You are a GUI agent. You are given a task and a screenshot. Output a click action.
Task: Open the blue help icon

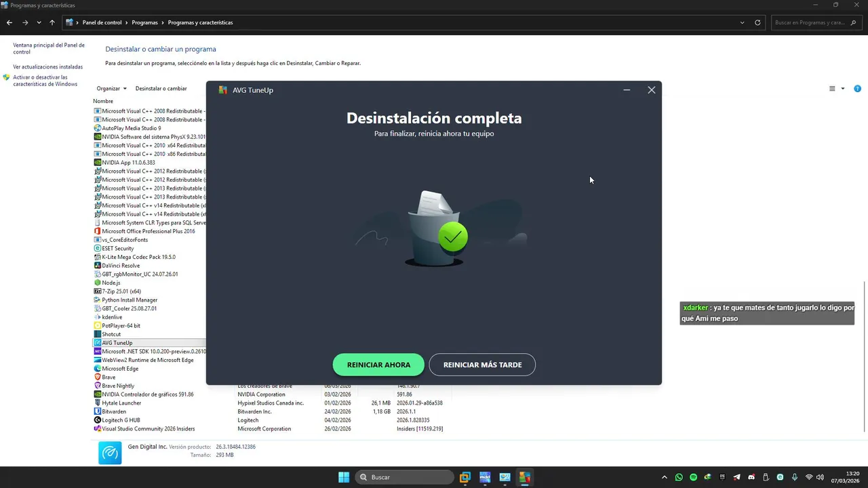[x=857, y=89]
